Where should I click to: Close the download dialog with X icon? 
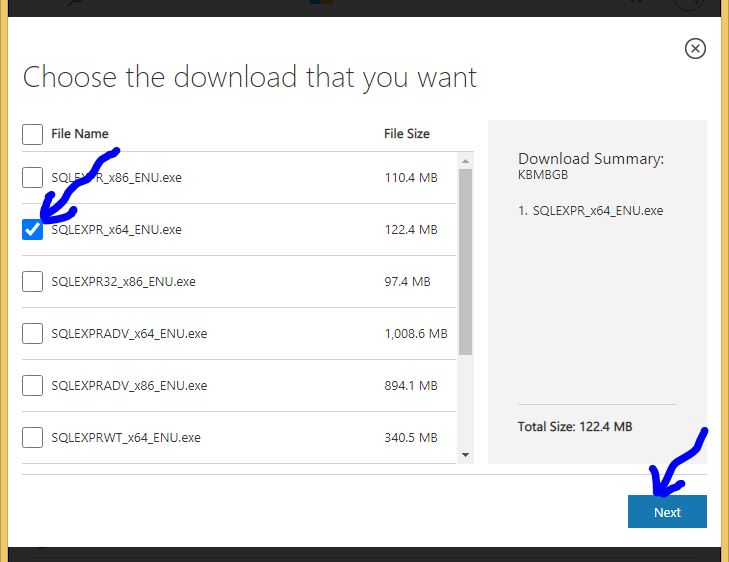[695, 48]
